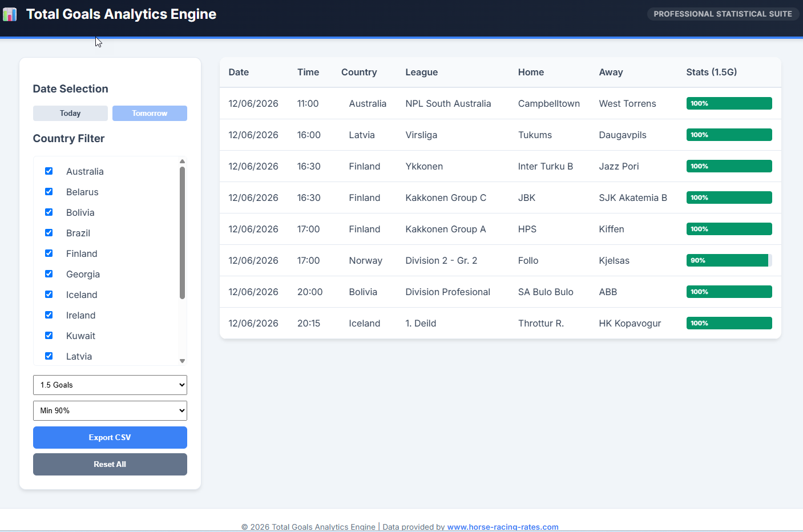Click the country filter scrollbar thumb
This screenshot has width=803, height=532.
(182, 233)
